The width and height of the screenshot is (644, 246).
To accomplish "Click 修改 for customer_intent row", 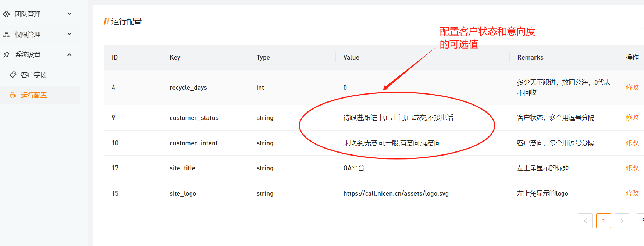I will (632, 143).
